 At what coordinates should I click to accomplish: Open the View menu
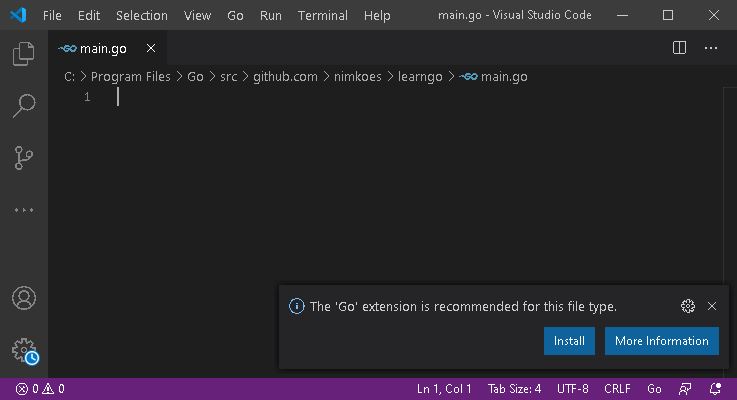click(x=197, y=16)
